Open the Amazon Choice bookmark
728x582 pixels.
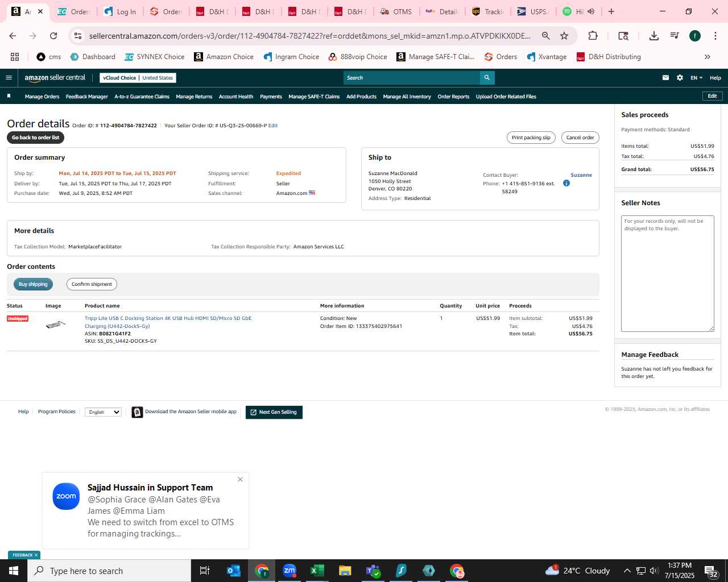click(224, 57)
